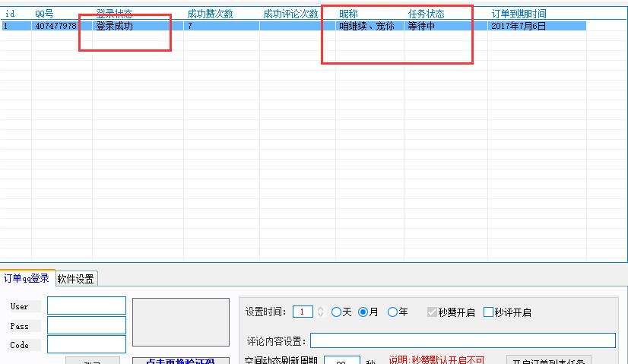The image size is (628, 364).
Task: Sort by the QQ号 column header
Action: tap(44, 14)
